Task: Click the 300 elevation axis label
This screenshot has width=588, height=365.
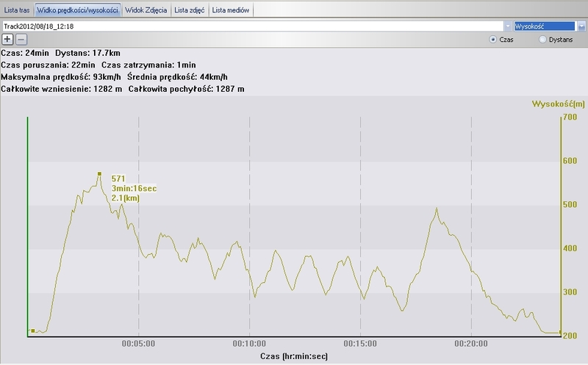Action: (570, 292)
